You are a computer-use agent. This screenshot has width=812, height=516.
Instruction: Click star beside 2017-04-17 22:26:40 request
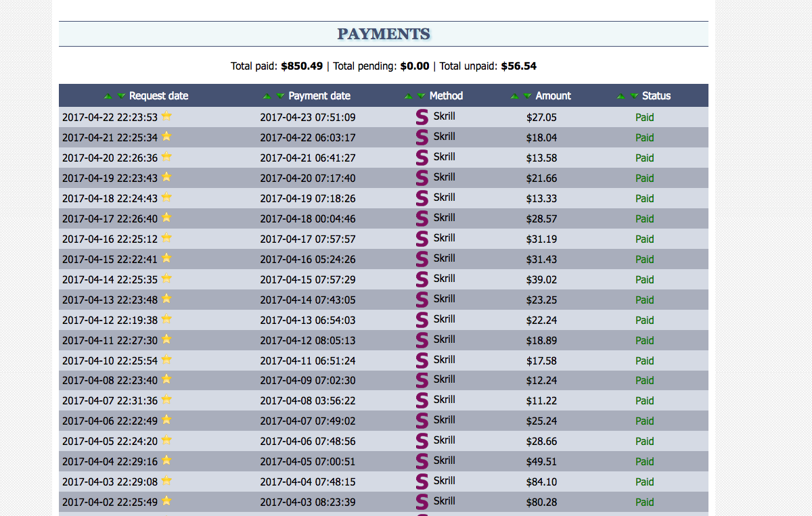[166, 217]
